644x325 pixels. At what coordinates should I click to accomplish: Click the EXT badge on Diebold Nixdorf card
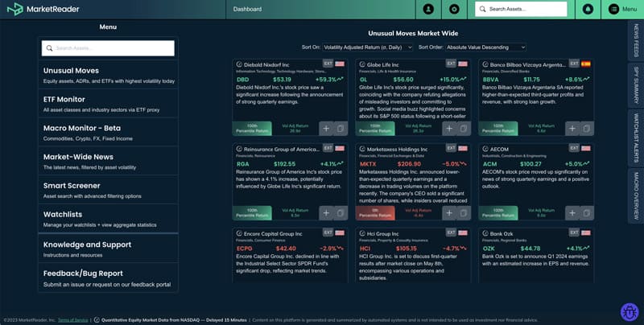click(328, 64)
